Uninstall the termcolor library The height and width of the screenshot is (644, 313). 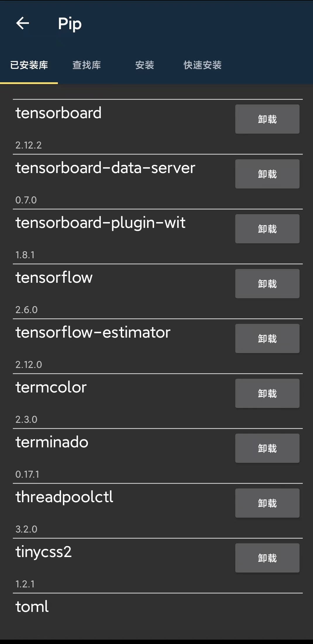pyautogui.click(x=267, y=393)
